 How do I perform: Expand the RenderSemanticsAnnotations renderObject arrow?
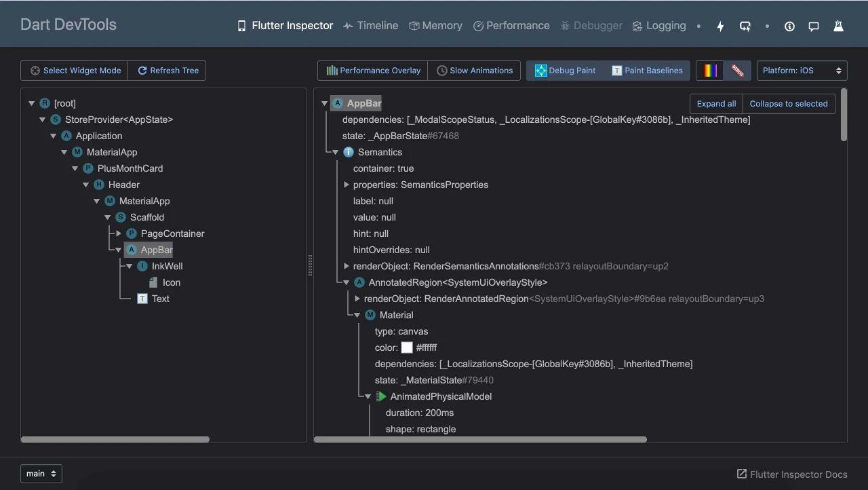pyautogui.click(x=347, y=266)
